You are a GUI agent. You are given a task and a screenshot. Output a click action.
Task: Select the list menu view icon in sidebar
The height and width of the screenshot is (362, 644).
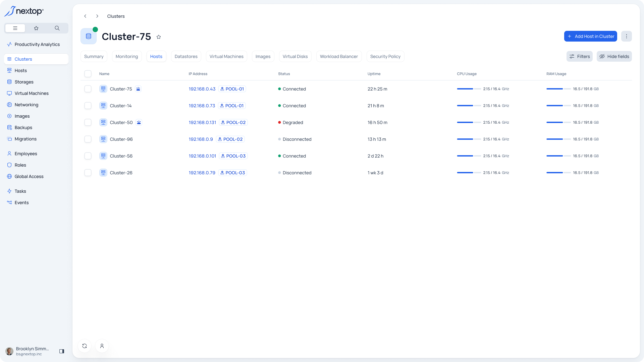[x=15, y=28]
